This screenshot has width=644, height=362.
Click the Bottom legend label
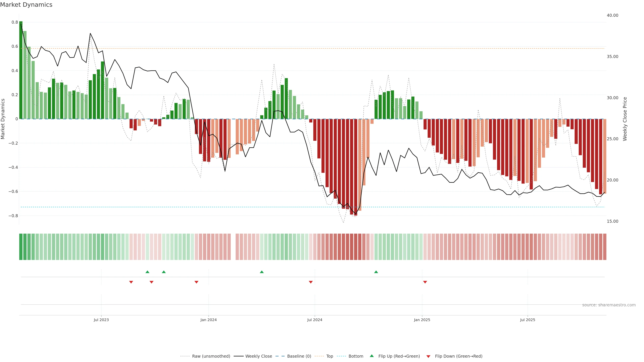[356, 356]
